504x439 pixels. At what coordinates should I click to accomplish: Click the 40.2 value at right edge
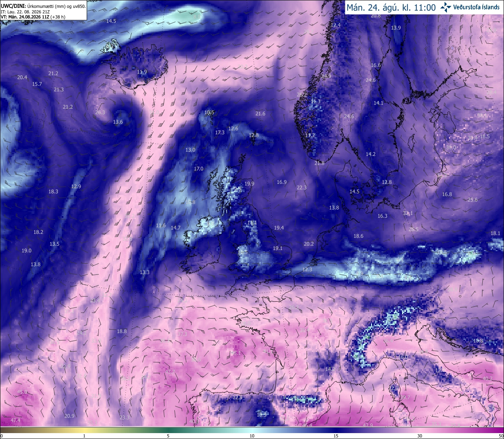[487, 379]
